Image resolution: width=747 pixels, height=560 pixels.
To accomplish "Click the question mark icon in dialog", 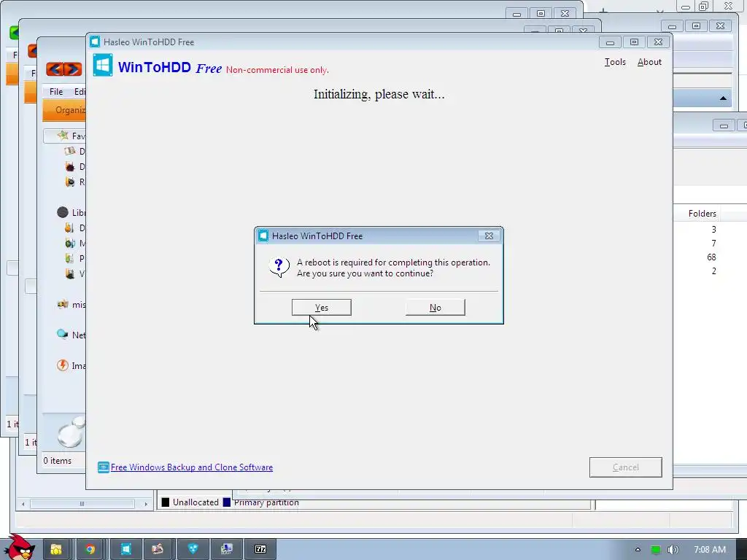I will 279,267.
